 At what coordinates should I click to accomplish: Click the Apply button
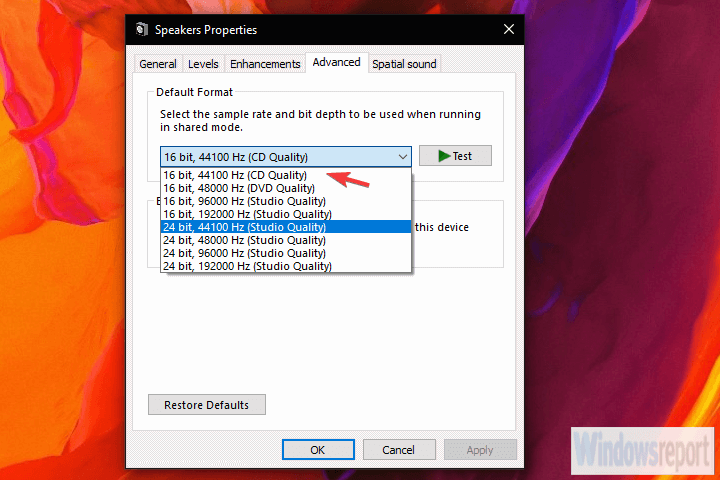480,450
